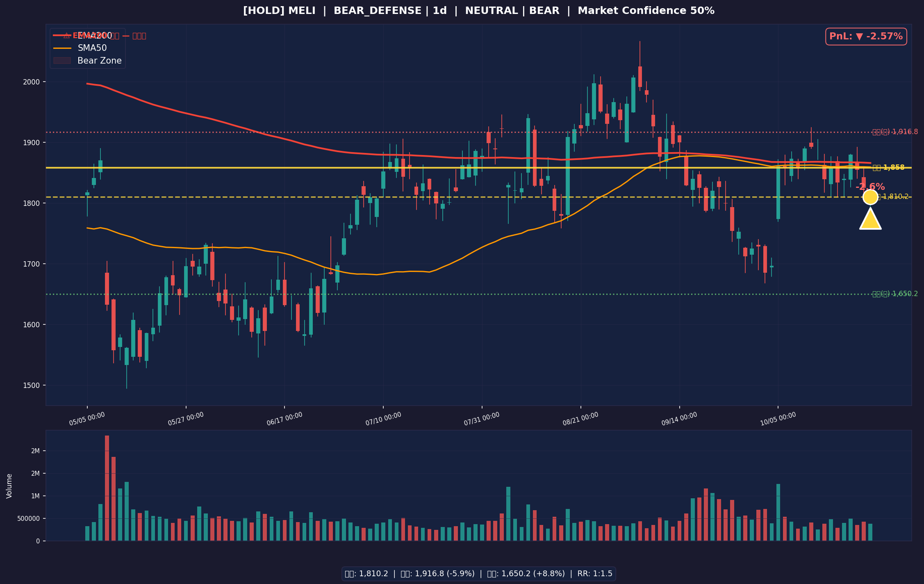Click the Bear Zone legend label
This screenshot has height=584, width=924.
100,61
